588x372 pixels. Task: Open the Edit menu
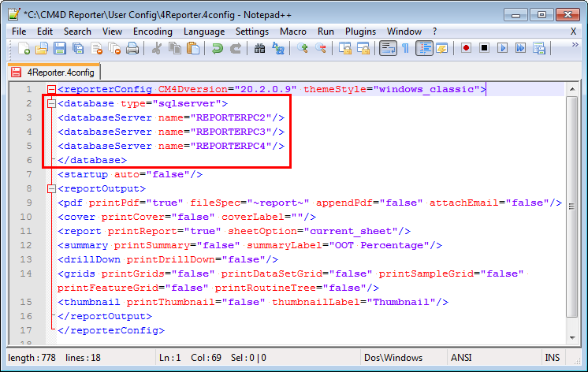click(x=45, y=32)
